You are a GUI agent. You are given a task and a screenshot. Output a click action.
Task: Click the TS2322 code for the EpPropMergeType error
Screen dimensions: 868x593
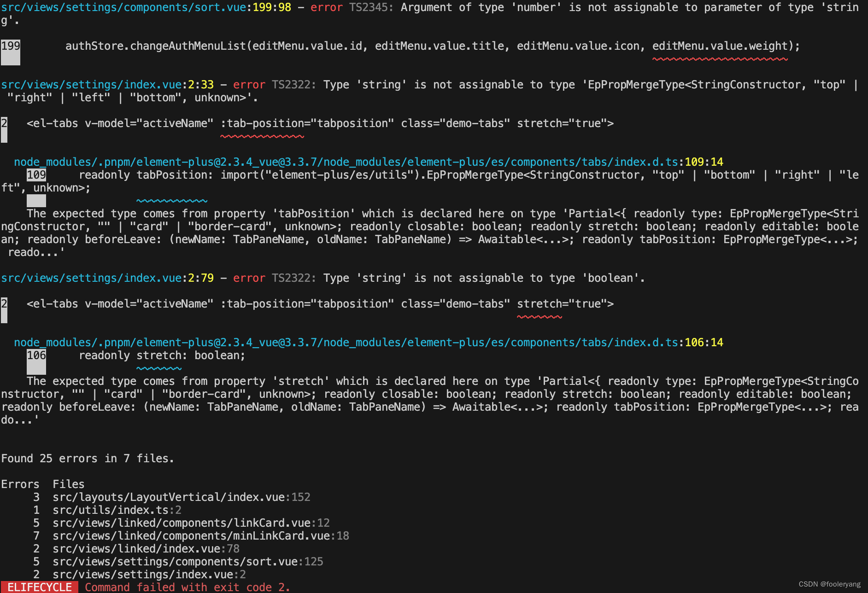294,85
